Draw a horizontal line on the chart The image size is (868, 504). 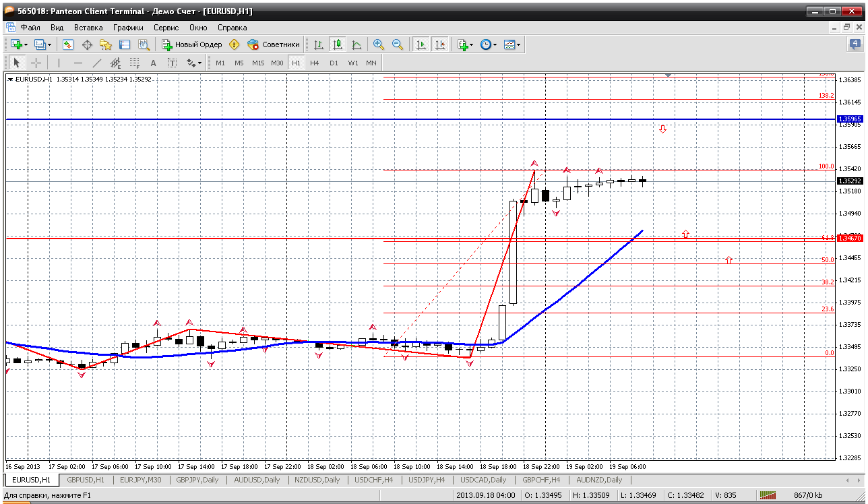(x=77, y=63)
